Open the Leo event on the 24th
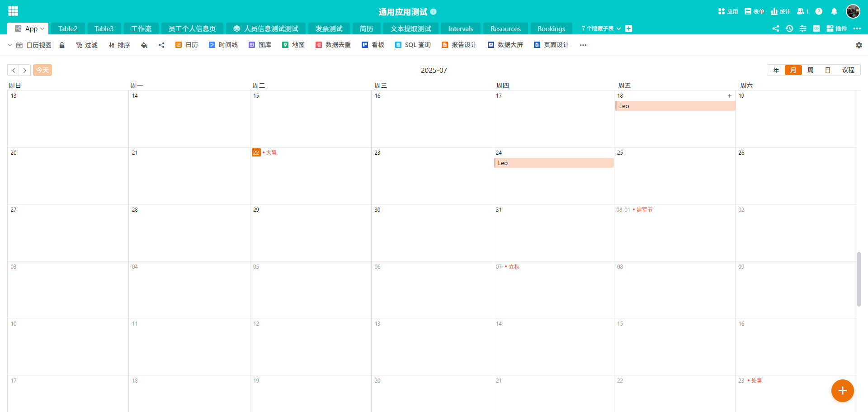868x412 pixels. click(553, 163)
